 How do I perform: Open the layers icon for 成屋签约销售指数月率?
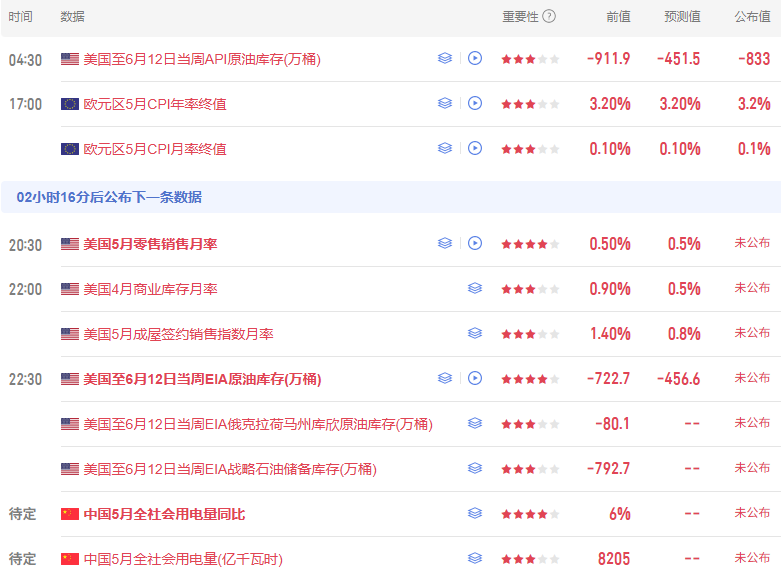coord(475,333)
